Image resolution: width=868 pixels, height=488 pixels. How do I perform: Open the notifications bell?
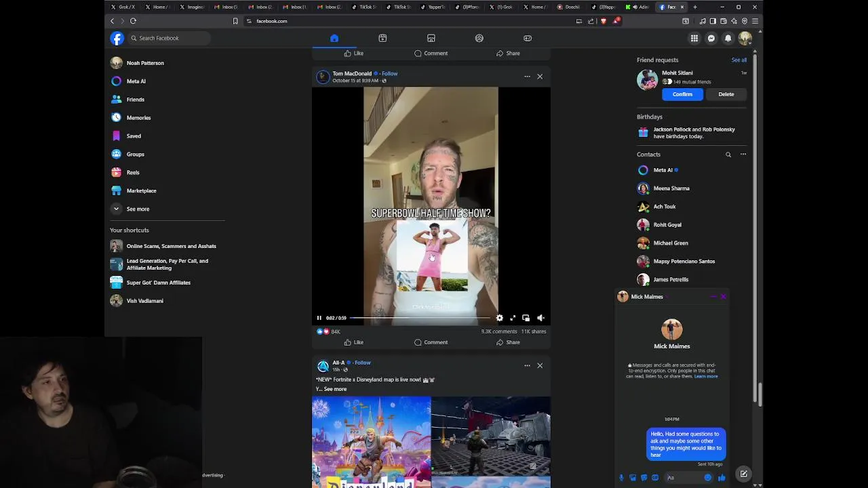[x=728, y=38]
